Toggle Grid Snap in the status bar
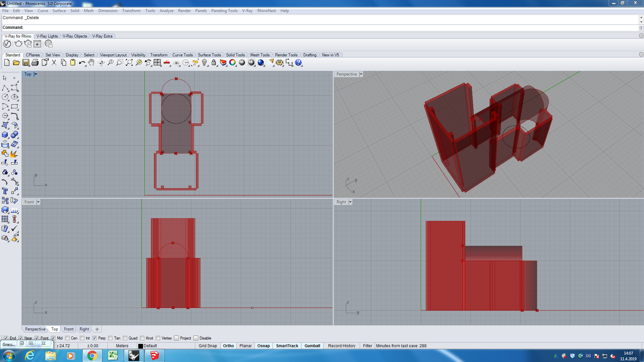Image resolution: width=644 pixels, height=362 pixels. [208, 346]
